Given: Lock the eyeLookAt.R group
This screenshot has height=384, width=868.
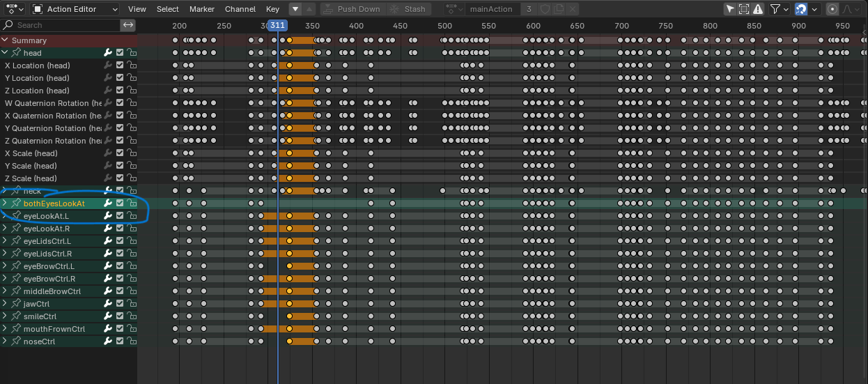Looking at the screenshot, I should click(131, 229).
